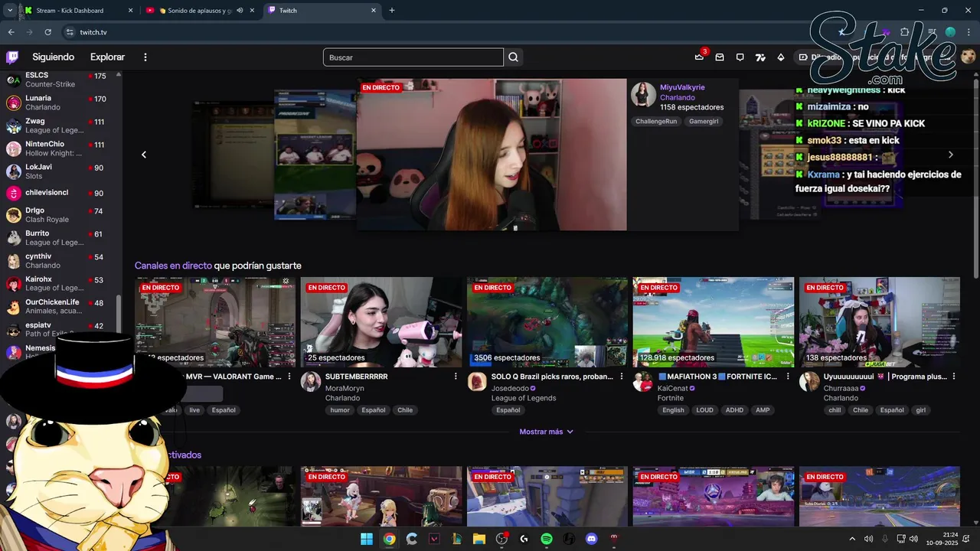This screenshot has width=980, height=551.
Task: Open options menu for MAFIATHON 3 FORTNITE card
Action: 788,377
